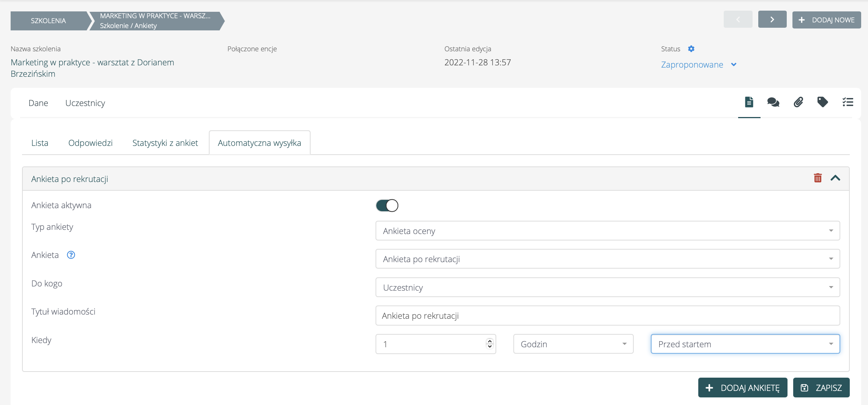Delete survey with red trash icon
Viewport: 868px width, 405px height.
817,178
